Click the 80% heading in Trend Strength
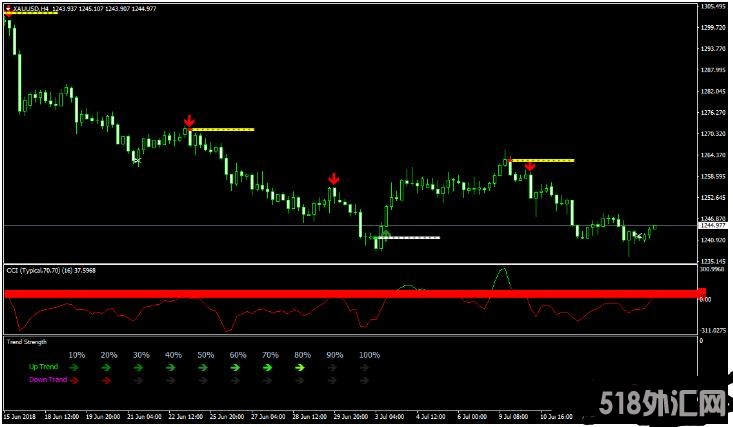Image resolution: width=733 pixels, height=427 pixels. (302, 355)
